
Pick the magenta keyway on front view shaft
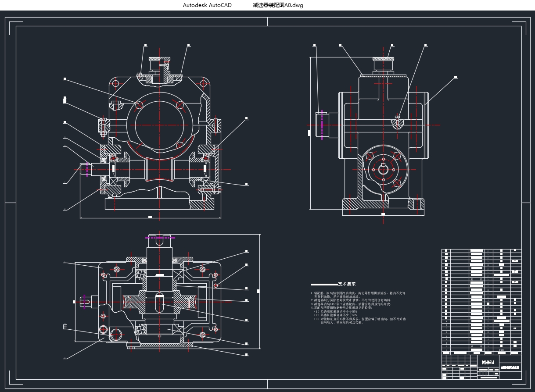pos(87,169)
